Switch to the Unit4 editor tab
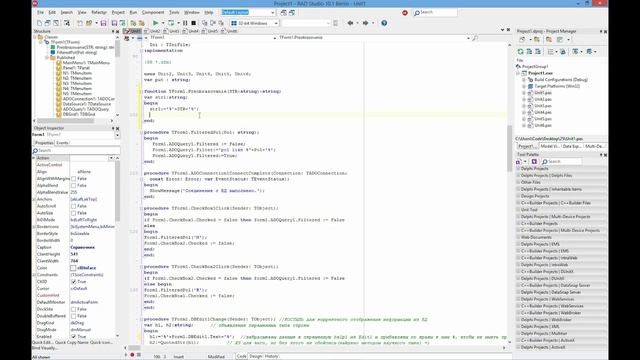This screenshot has width=640, height=360. click(x=191, y=31)
